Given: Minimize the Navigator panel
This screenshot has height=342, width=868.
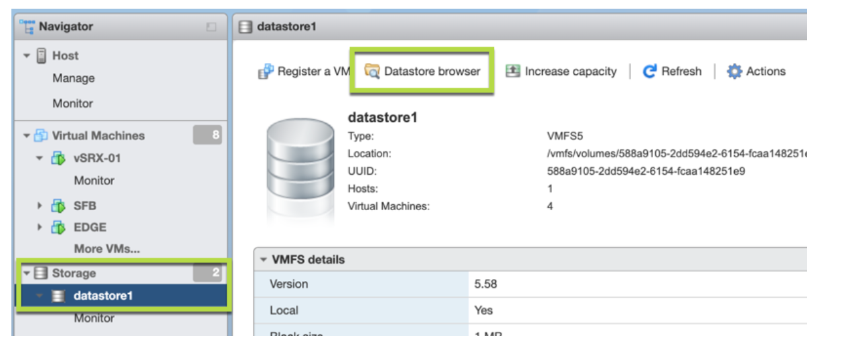Looking at the screenshot, I should point(211,27).
